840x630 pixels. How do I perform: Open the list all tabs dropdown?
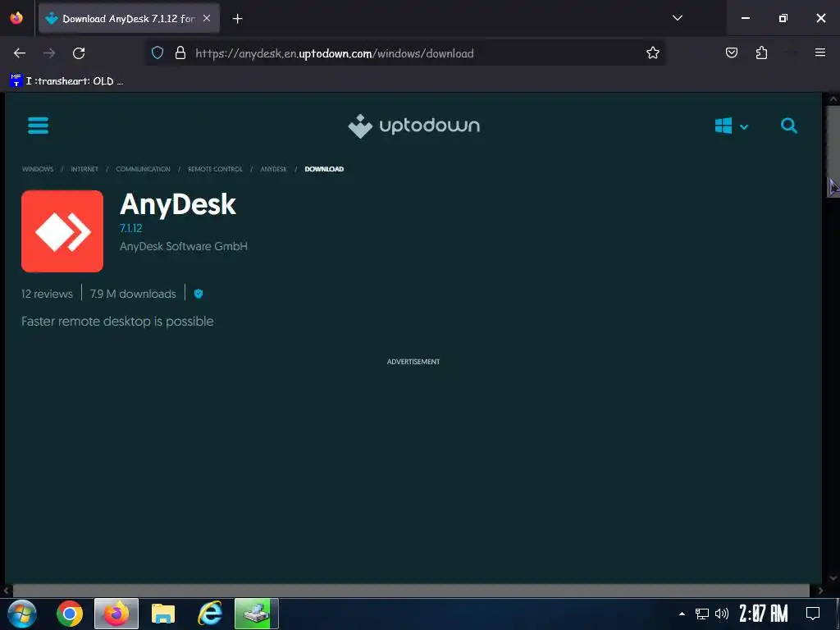(x=677, y=18)
